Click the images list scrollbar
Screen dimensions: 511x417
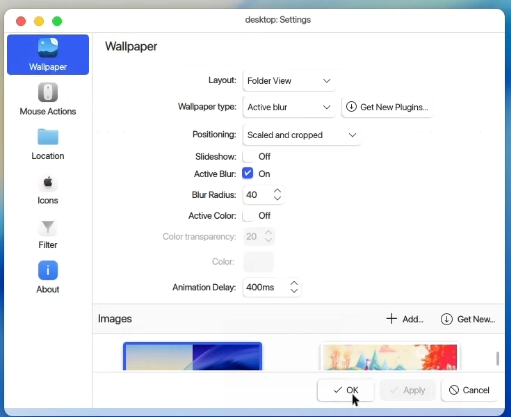click(497, 359)
